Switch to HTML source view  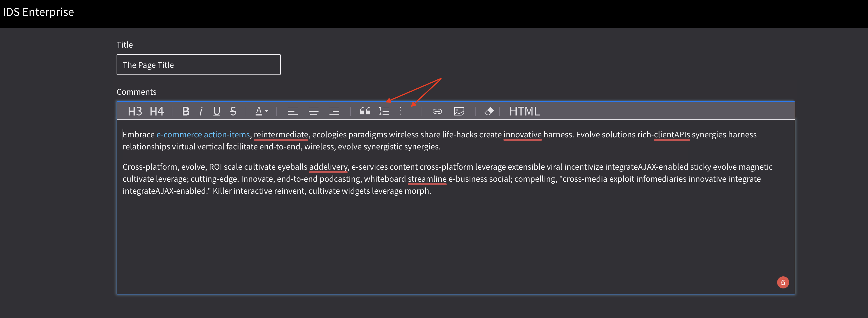pos(524,111)
